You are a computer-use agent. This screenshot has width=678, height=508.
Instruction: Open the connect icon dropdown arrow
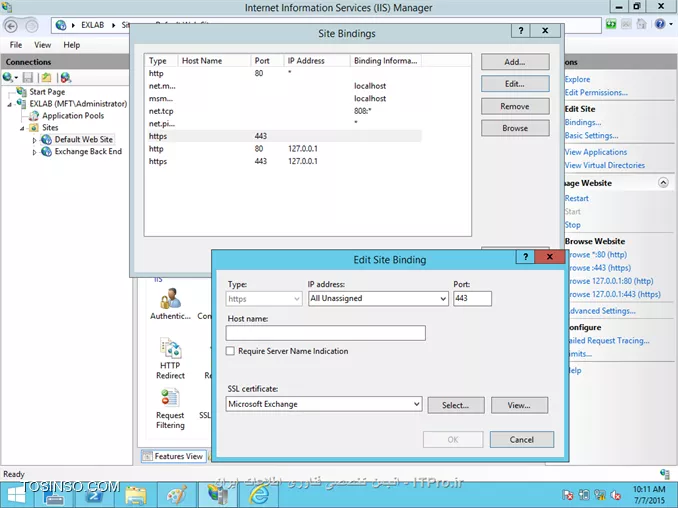click(x=16, y=78)
